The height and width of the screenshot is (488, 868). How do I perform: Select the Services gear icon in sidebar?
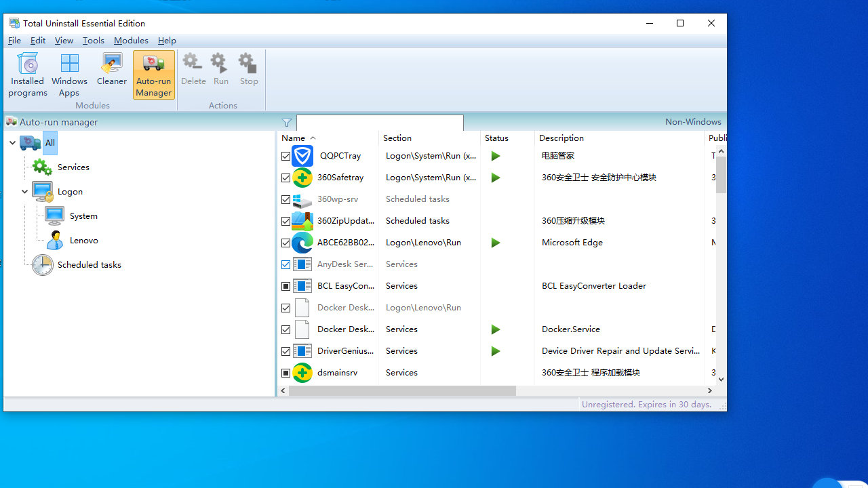tap(41, 167)
